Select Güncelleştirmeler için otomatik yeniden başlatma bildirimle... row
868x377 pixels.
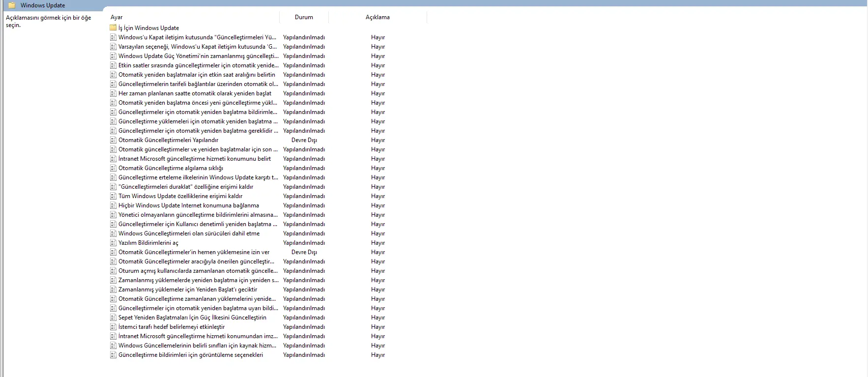pyautogui.click(x=198, y=112)
